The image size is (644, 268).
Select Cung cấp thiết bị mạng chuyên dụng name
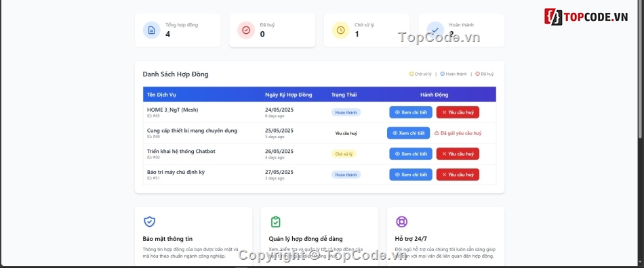tap(193, 131)
